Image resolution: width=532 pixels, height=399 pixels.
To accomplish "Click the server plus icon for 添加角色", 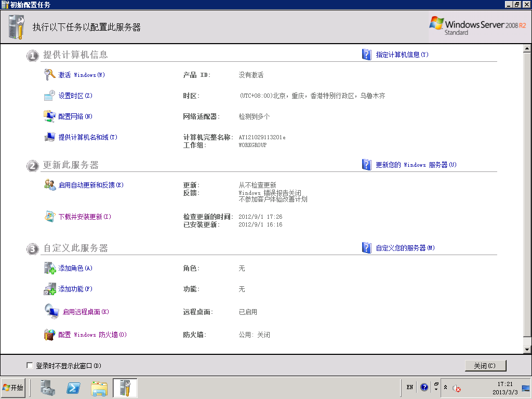I will pyautogui.click(x=50, y=268).
